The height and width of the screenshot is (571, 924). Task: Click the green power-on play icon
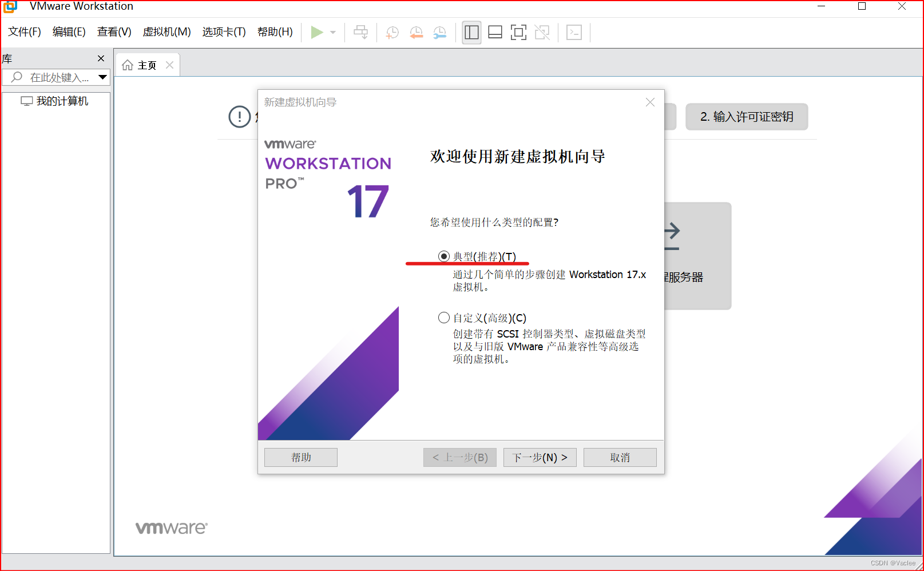317,32
